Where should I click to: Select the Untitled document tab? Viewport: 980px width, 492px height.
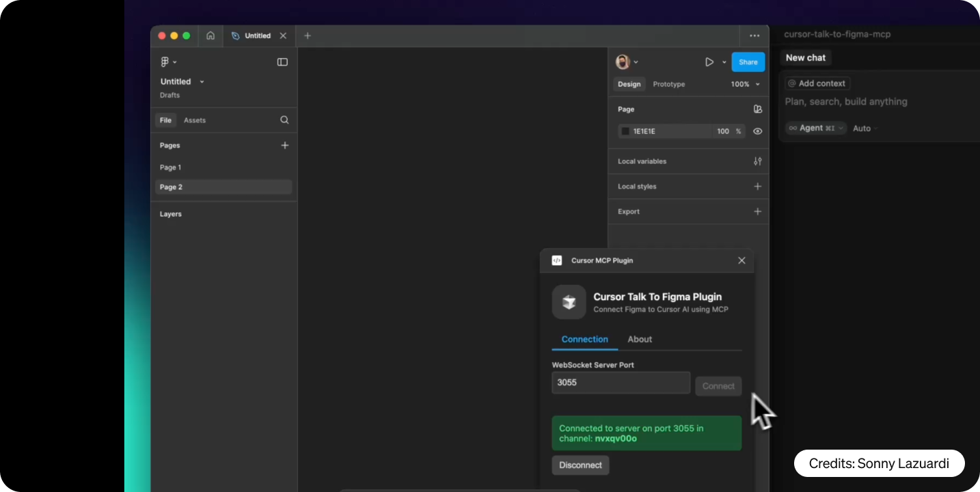point(258,36)
